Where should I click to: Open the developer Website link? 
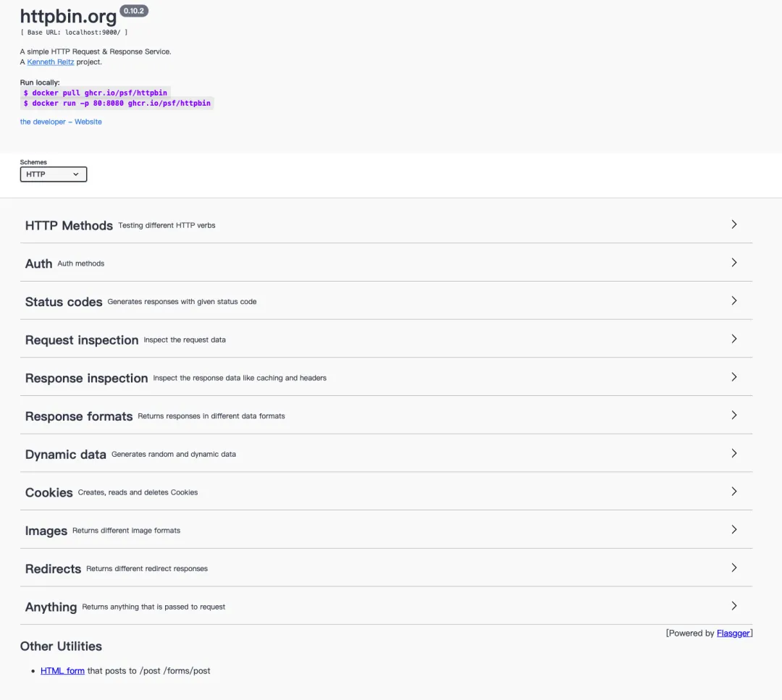[61, 122]
